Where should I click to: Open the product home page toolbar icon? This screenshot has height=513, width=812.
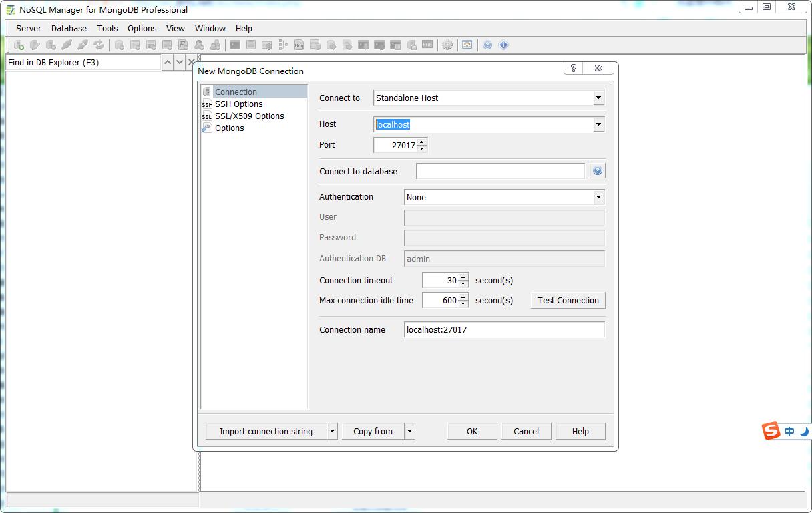(467, 45)
